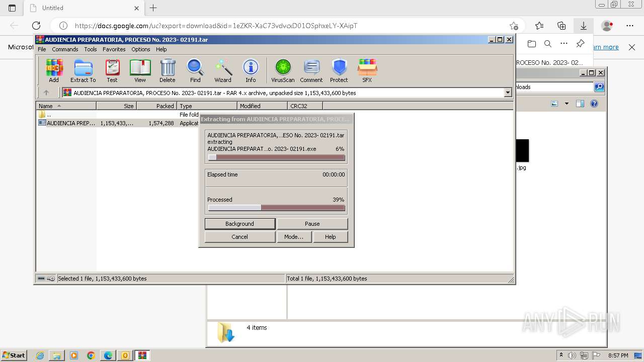644x362 pixels.
Task: Open browser Collections icon
Action: pos(561,26)
